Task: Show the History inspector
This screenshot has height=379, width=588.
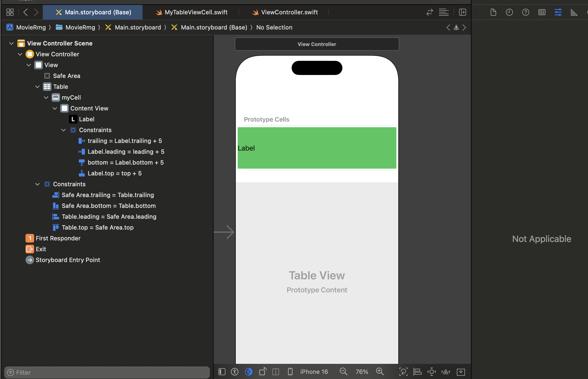Action: point(509,12)
